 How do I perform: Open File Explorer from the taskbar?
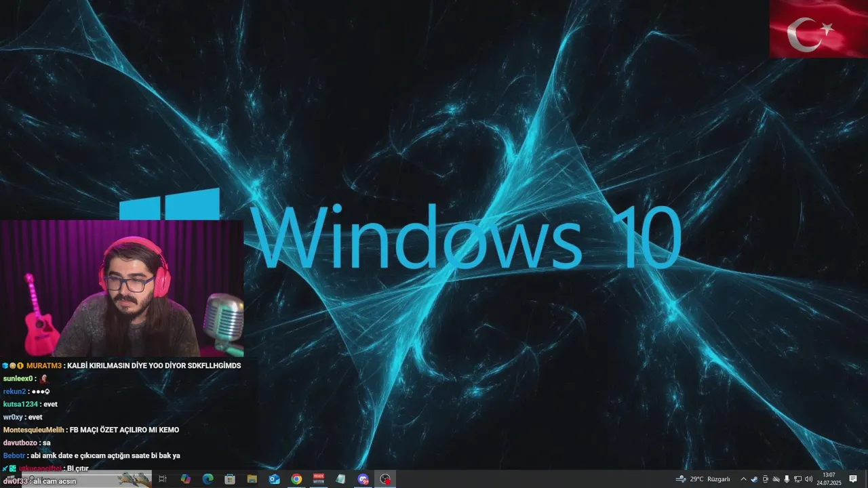click(252, 479)
